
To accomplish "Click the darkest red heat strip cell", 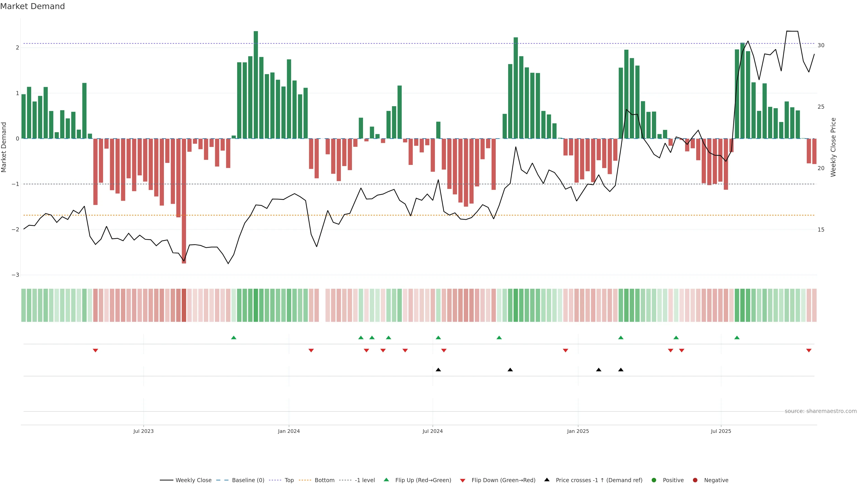I will 184,305.
